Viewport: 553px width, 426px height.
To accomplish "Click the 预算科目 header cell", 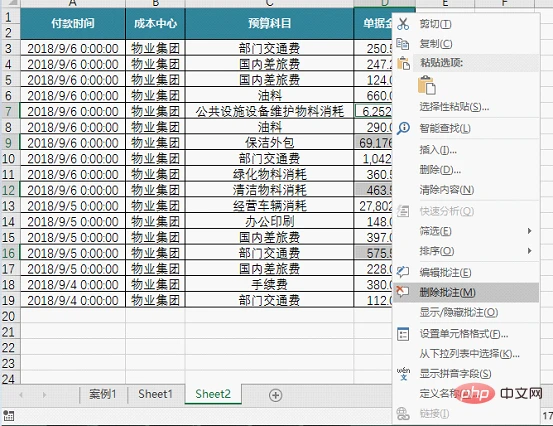I will pos(269,23).
